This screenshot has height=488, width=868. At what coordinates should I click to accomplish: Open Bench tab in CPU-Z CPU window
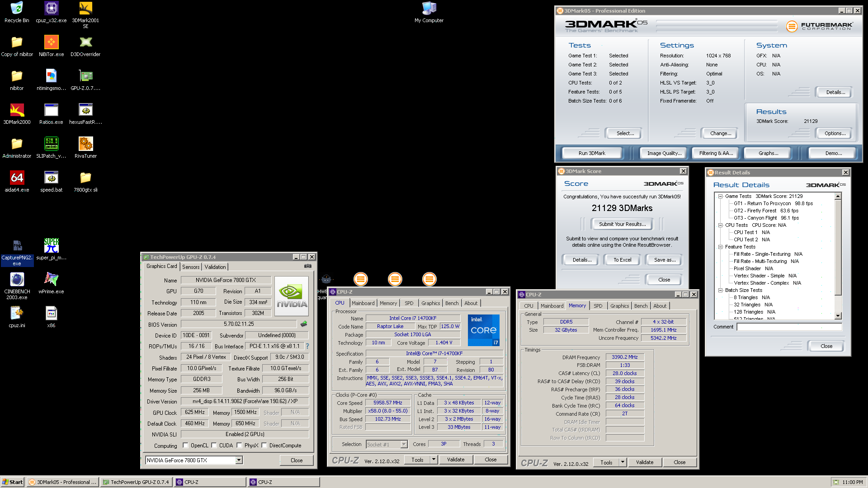452,303
